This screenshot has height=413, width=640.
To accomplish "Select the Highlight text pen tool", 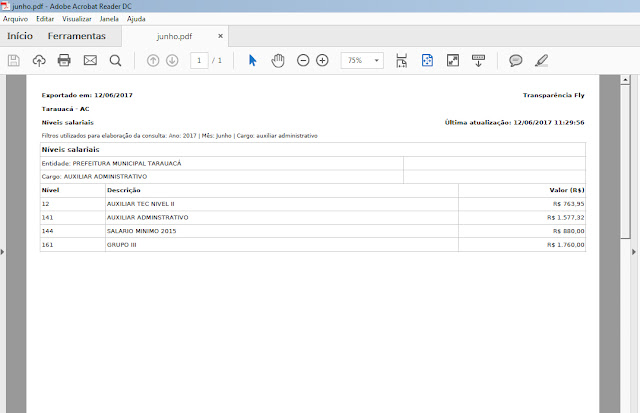I will pyautogui.click(x=541, y=60).
